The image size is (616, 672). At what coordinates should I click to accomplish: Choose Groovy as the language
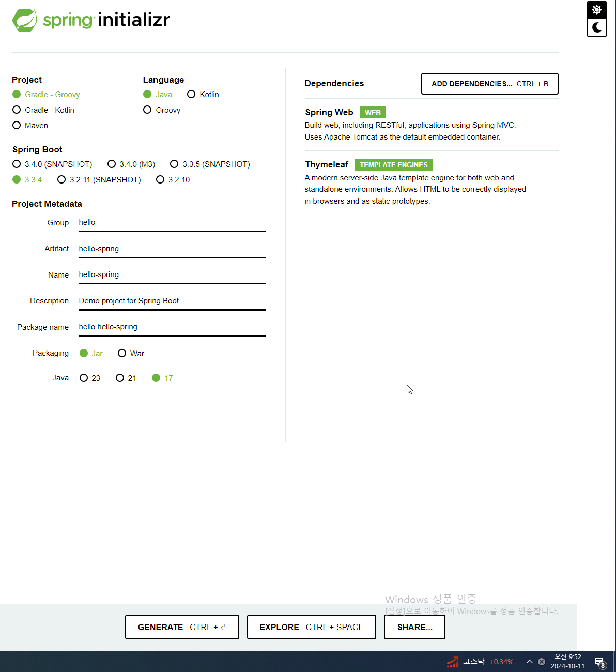coord(162,110)
